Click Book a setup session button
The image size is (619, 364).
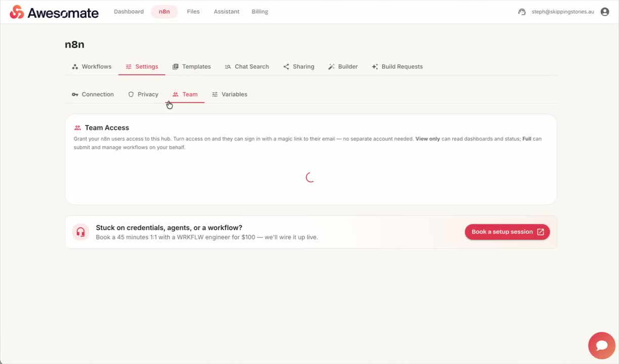pyautogui.click(x=507, y=232)
